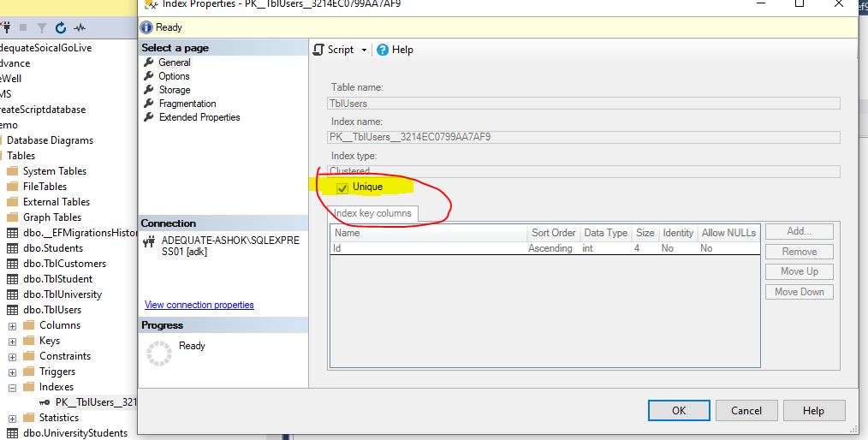Select the dbo.UniversityStudents table
The image size is (868, 440).
[x=74, y=433]
